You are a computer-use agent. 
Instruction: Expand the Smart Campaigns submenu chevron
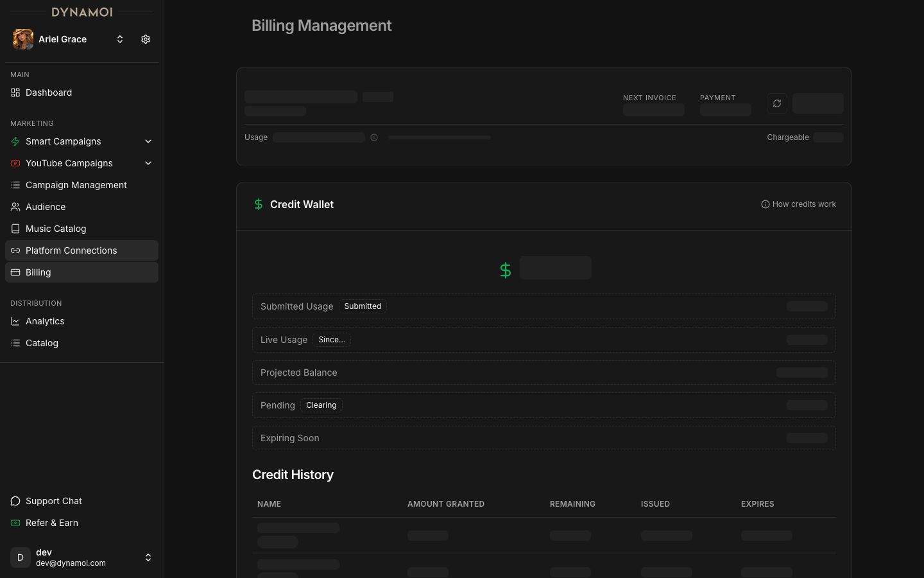point(148,141)
